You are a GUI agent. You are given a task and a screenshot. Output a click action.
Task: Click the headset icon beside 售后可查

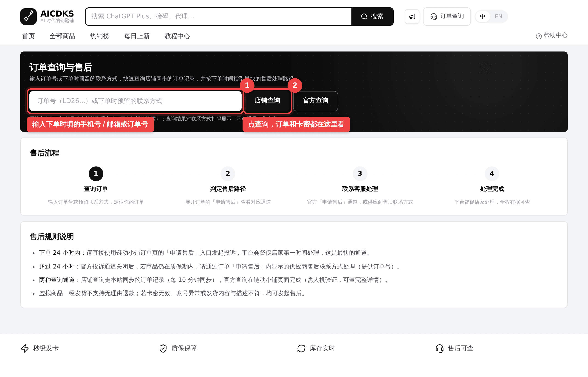pyautogui.click(x=439, y=348)
